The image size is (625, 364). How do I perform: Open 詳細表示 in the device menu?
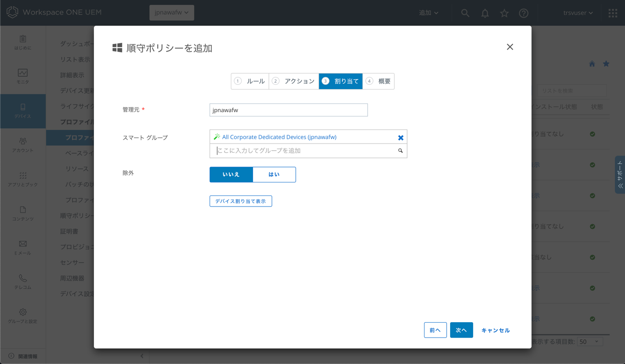click(x=72, y=75)
